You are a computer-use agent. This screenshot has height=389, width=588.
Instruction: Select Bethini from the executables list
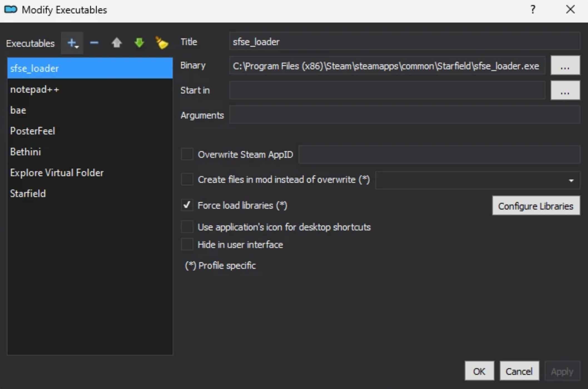tap(26, 152)
